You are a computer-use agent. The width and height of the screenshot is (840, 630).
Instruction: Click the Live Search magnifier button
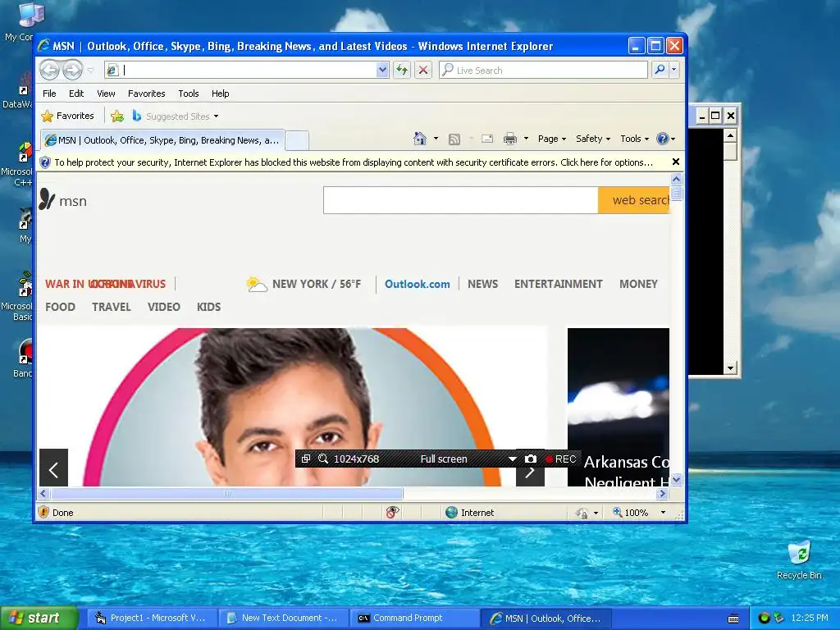(x=660, y=70)
